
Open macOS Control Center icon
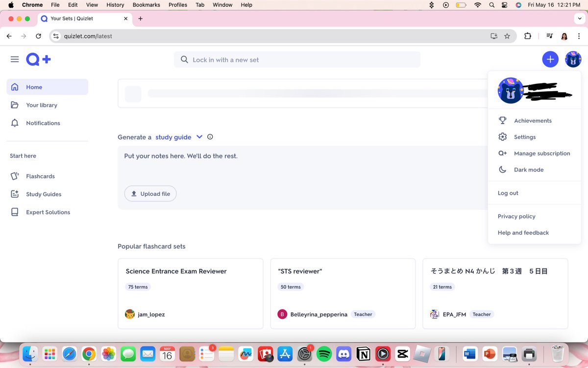tap(505, 5)
